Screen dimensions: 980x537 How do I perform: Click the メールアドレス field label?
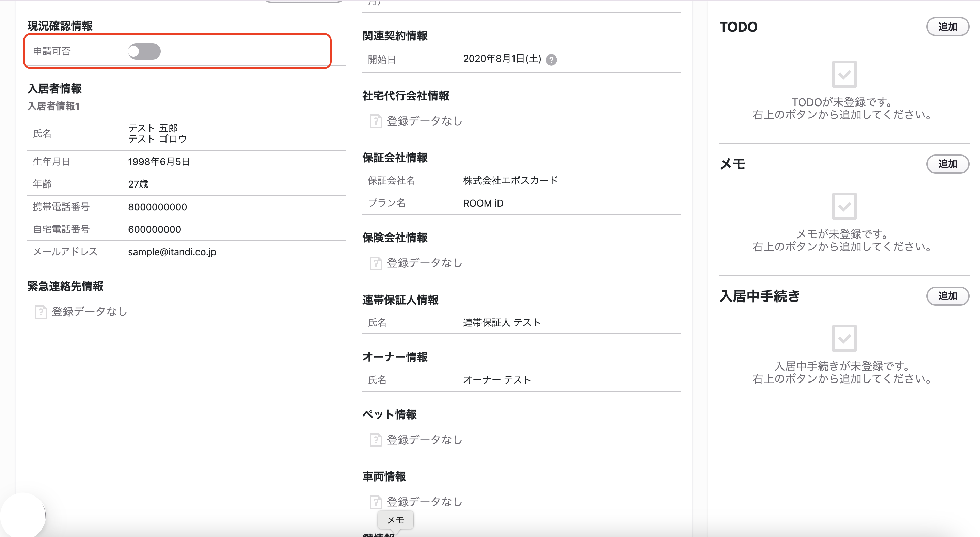coord(65,252)
